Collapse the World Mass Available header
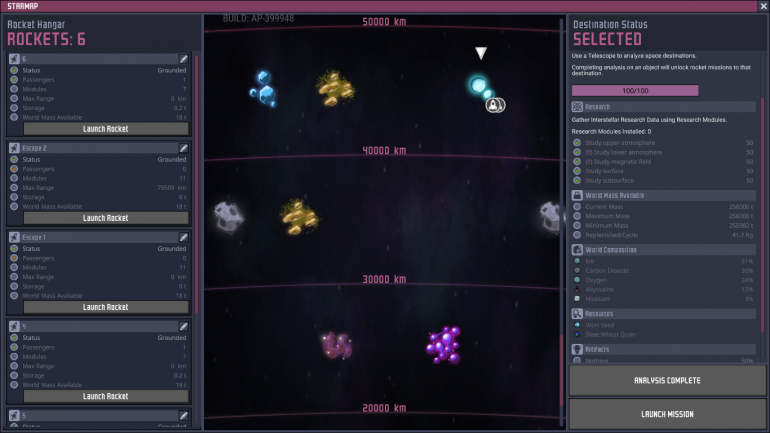Viewport: 770px width, 433px height. (663, 195)
